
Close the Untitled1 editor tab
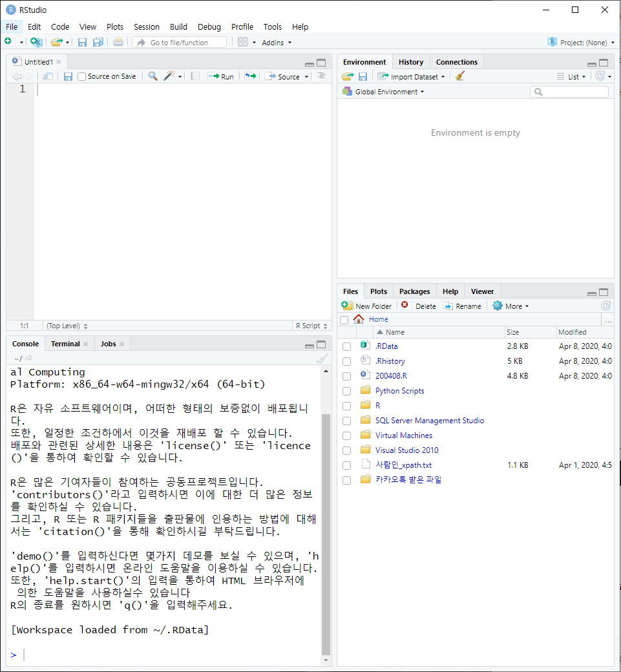click(x=59, y=62)
